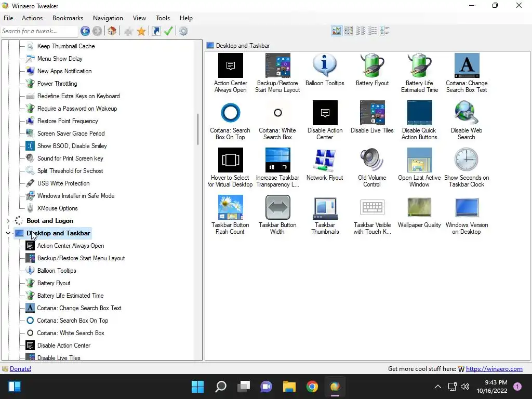This screenshot has width=532, height=399.
Task: Select XMouse Options tree item
Action: click(x=57, y=208)
